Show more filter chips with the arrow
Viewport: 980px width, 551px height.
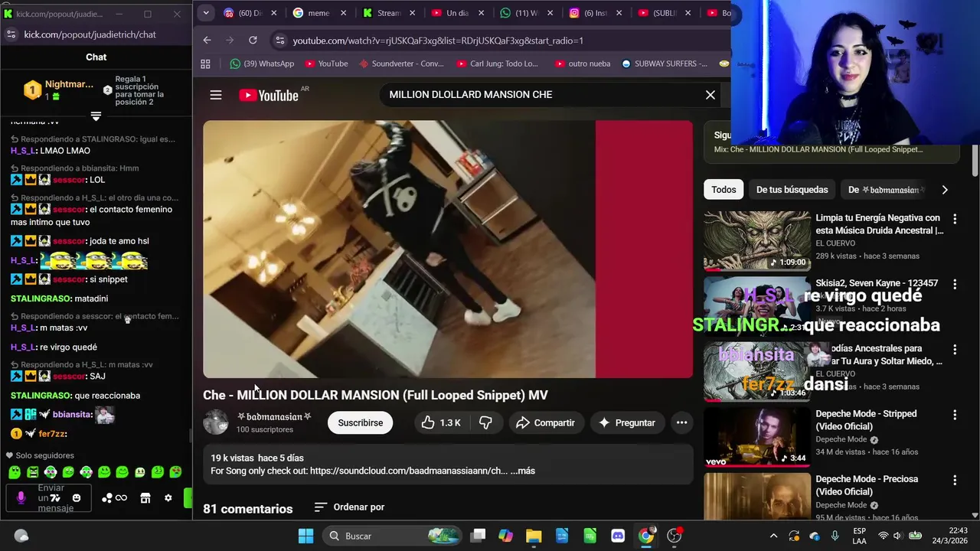pos(945,190)
